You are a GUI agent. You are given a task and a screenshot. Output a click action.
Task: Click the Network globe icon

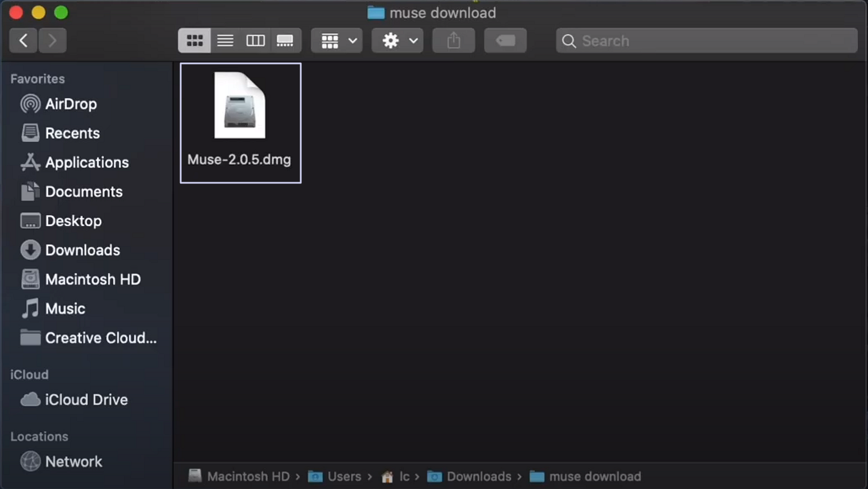pos(30,462)
